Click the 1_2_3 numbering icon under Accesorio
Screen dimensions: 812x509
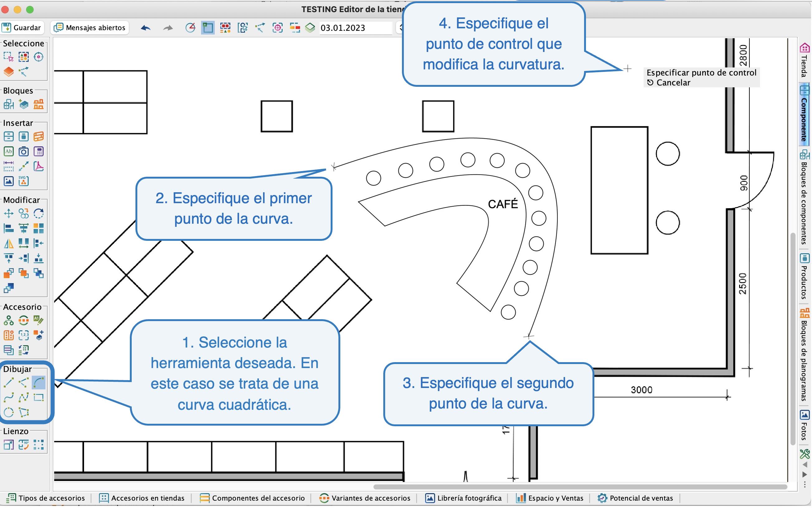[24, 336]
